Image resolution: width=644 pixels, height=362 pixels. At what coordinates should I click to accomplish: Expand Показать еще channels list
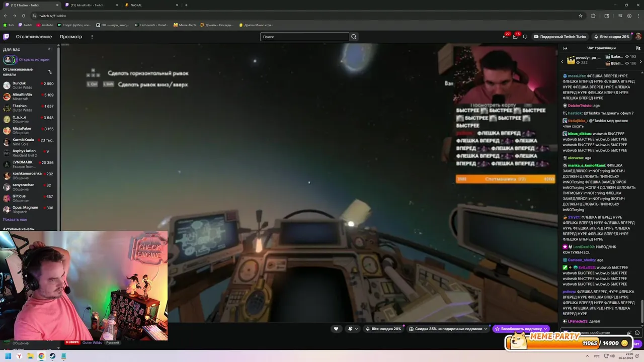[15, 220]
